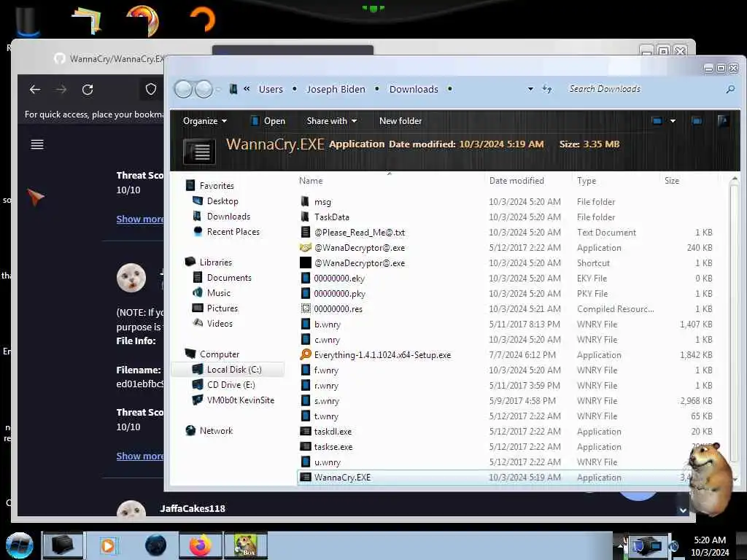
Task: Navigate to Joseph Biden breadcrumb
Action: point(336,89)
